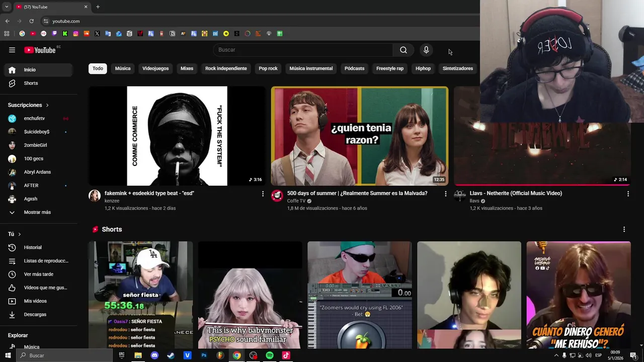Toggle the tray microphone icon

pyautogui.click(x=564, y=355)
